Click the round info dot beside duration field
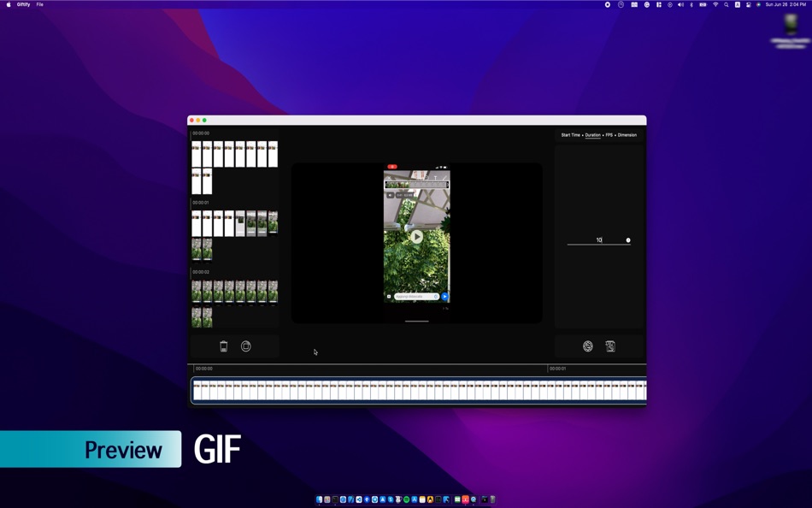This screenshot has width=812, height=508. (x=628, y=240)
